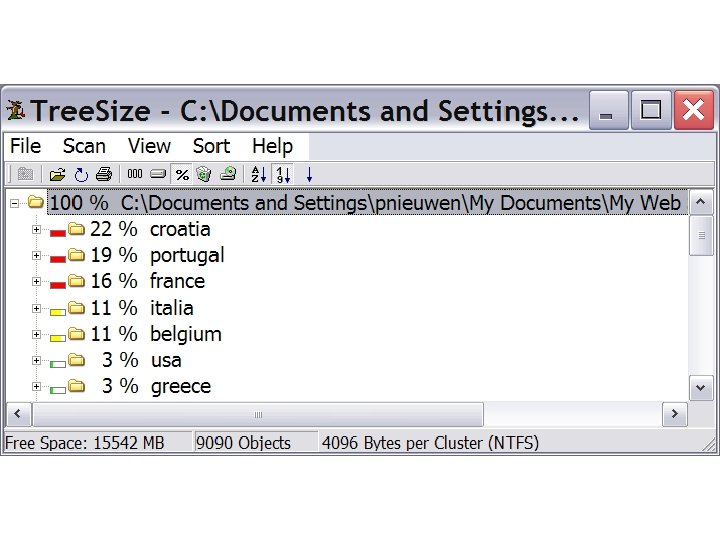Click the vertical scrollbar down arrow

701,388
